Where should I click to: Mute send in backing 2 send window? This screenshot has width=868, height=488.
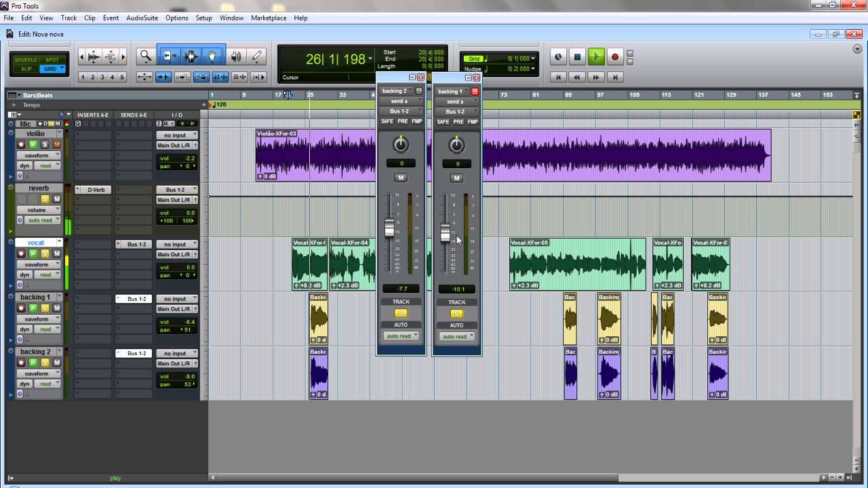coord(401,178)
